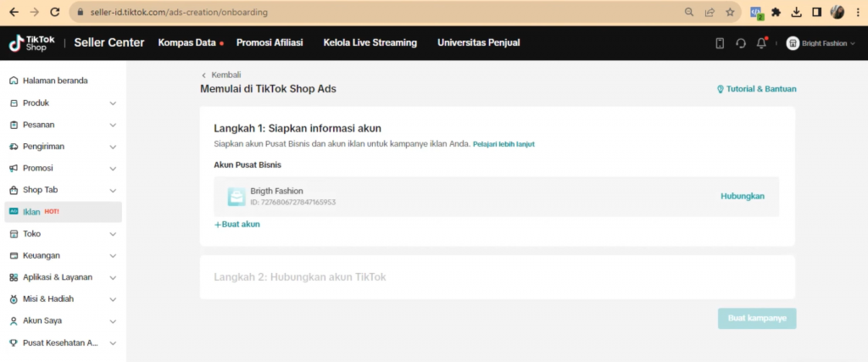Click the Brigth Fashion account avatar icon
The image size is (868, 362).
tap(236, 197)
